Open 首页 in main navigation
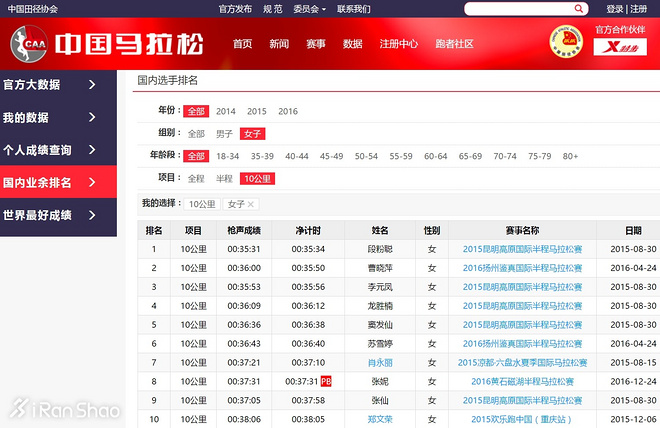This screenshot has height=428, width=660. [242, 44]
